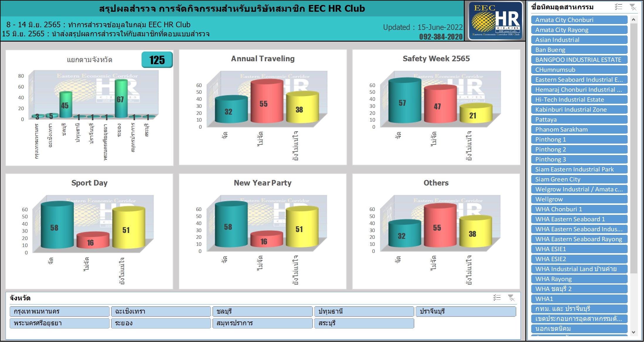Select WHA Eastern Seaboard Indus... item
Image resolution: width=644 pixels, height=342 pixels.
click(x=579, y=229)
